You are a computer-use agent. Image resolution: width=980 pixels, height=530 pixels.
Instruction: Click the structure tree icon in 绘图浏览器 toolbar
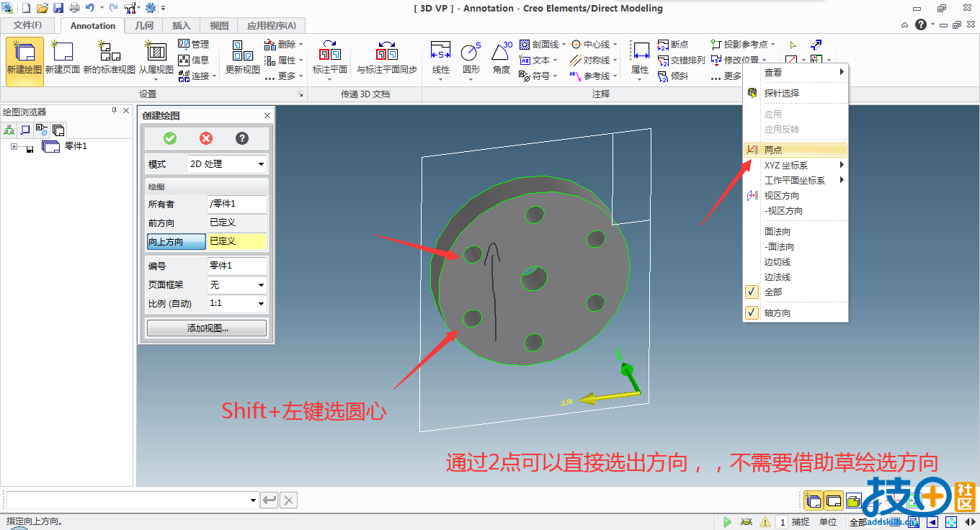point(9,130)
